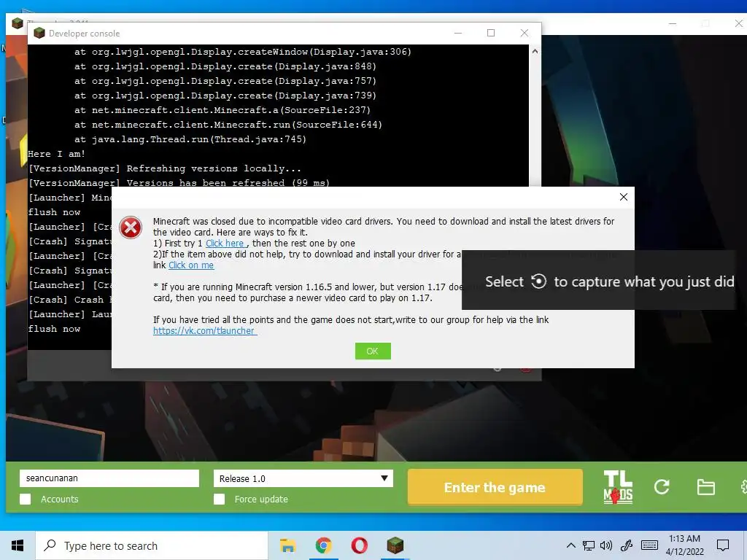
Task: Click the refresh arrow icon in launcher
Action: pyautogui.click(x=662, y=486)
